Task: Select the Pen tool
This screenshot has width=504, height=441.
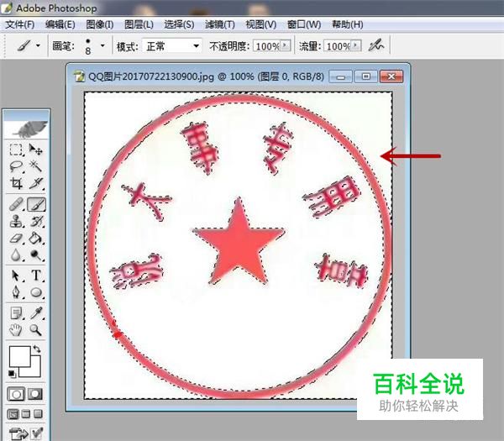Action: coord(16,292)
